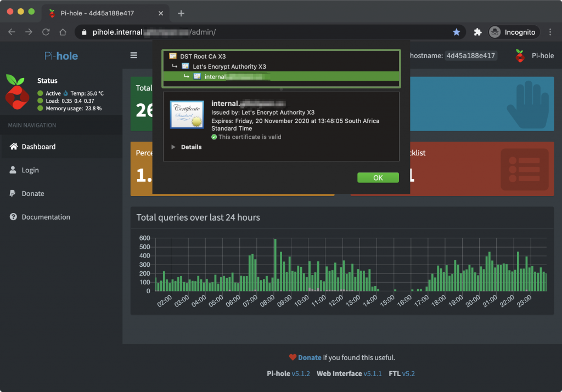Image resolution: width=562 pixels, height=392 pixels.
Task: Bookmark page with the star icon
Action: [456, 32]
